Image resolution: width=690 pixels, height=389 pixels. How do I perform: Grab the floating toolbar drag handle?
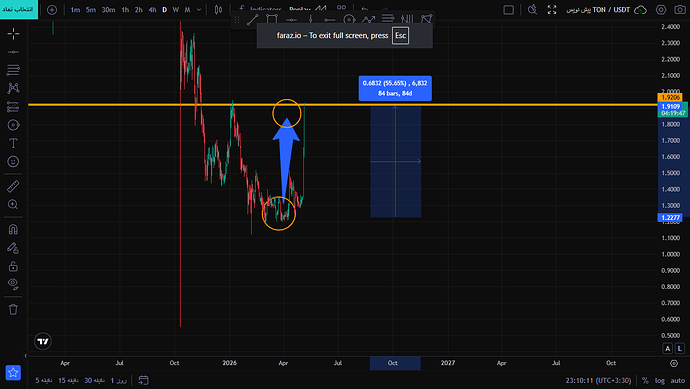pos(237,19)
